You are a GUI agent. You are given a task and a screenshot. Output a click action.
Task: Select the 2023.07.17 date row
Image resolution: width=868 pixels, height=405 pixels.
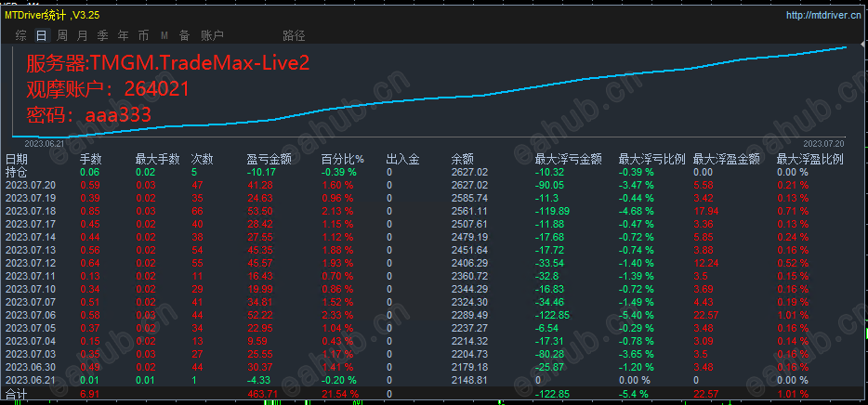[x=30, y=224]
